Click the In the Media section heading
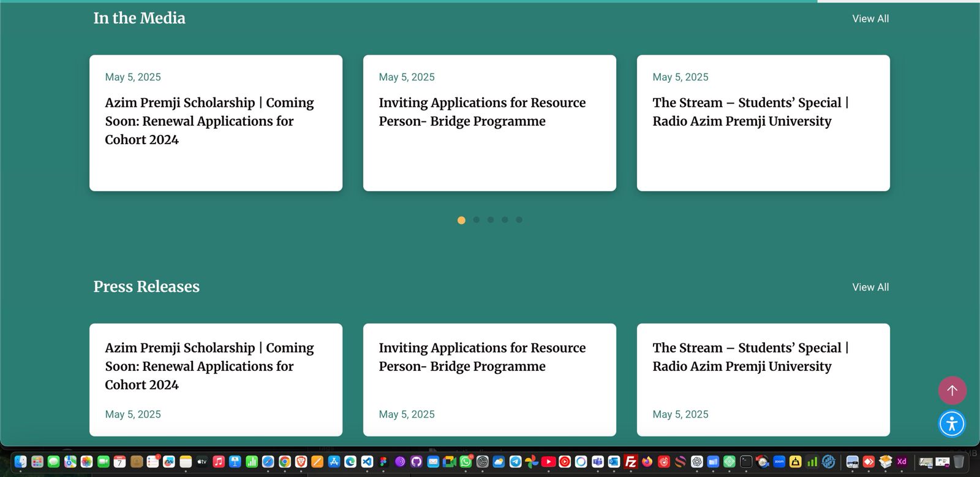 tap(139, 18)
